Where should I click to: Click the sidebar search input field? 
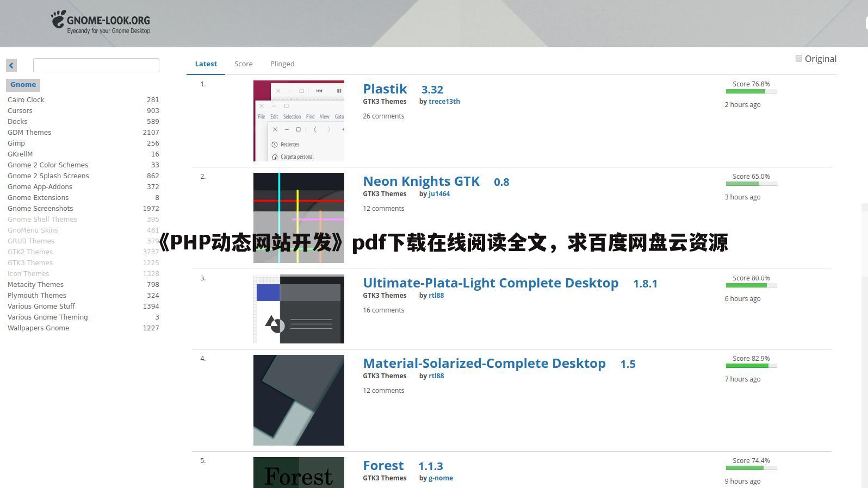(x=96, y=65)
